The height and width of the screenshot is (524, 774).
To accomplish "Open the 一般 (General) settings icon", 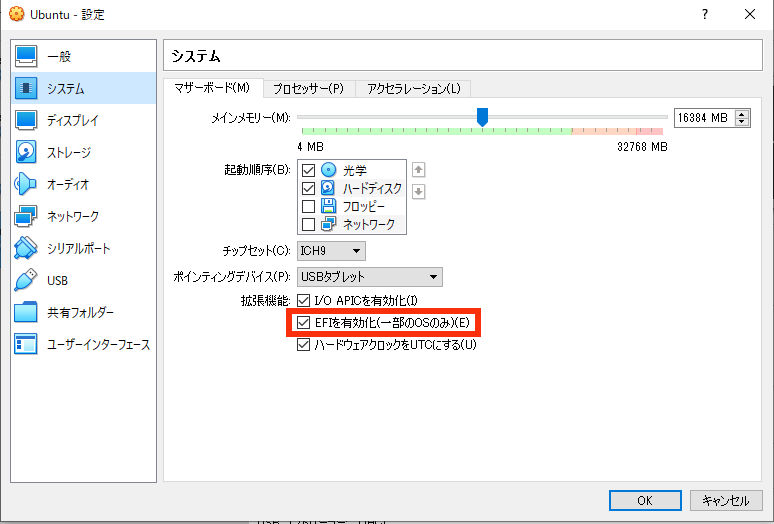I will point(26,56).
